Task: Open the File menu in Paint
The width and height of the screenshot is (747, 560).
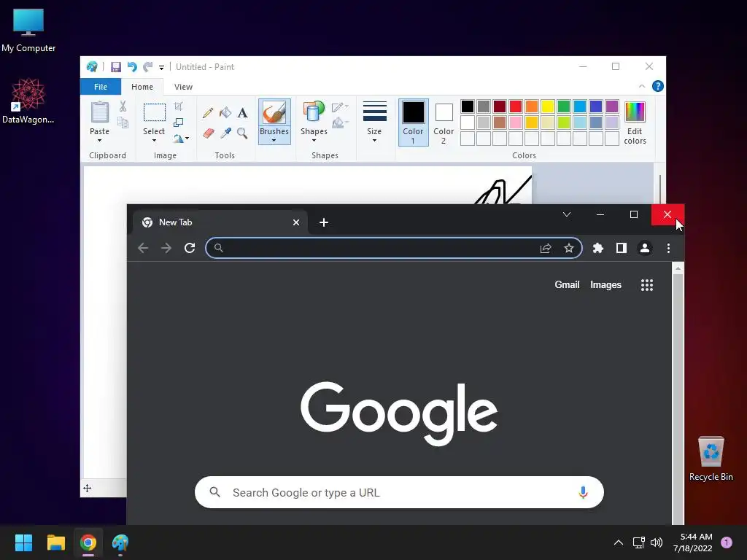Action: tap(101, 87)
